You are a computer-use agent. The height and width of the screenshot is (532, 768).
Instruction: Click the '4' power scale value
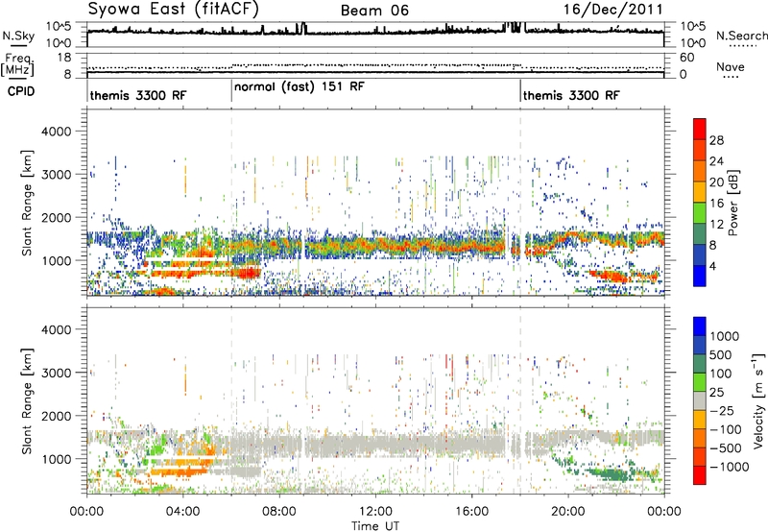712,266
